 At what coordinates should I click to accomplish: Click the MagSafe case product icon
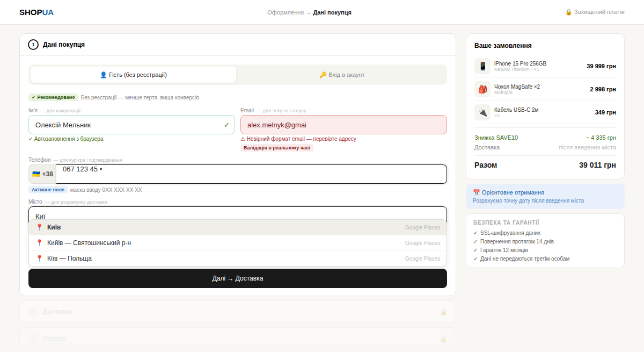pos(482,89)
